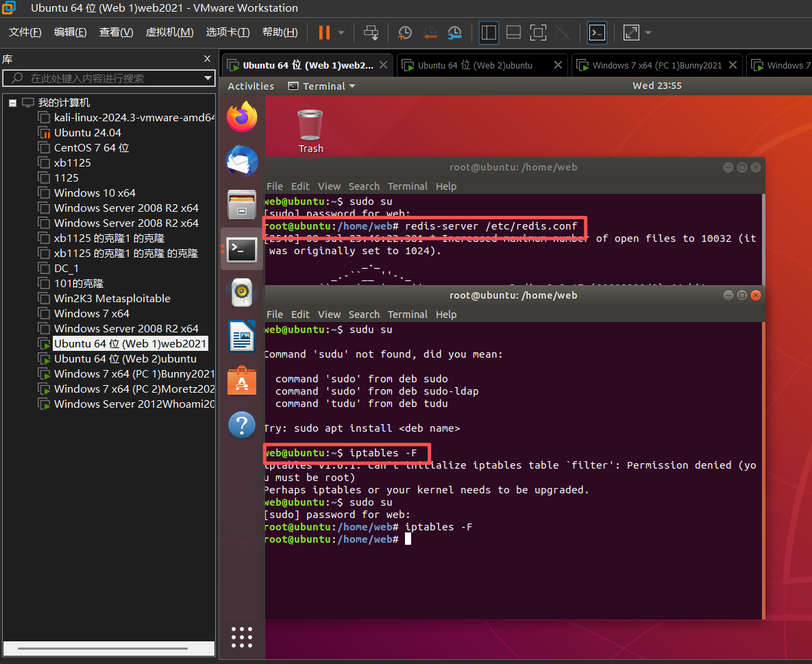This screenshot has width=812, height=664.
Task: Open the power options dropdown arrow beside Pause
Action: (x=341, y=33)
